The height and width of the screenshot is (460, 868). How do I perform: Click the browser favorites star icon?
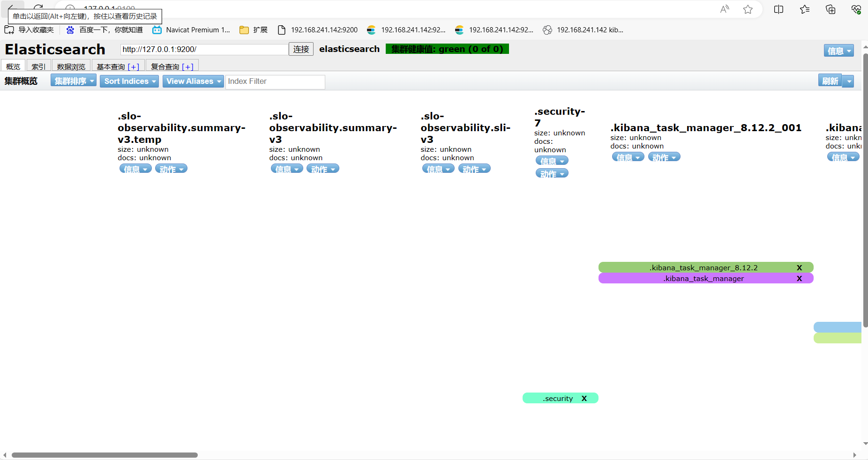click(748, 9)
